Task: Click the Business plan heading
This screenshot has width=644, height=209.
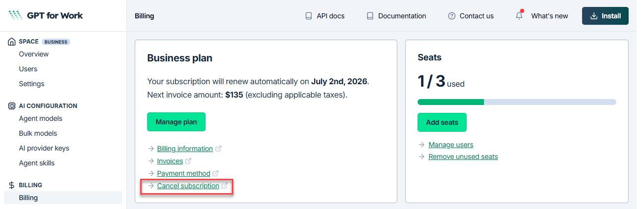Action: click(180, 58)
